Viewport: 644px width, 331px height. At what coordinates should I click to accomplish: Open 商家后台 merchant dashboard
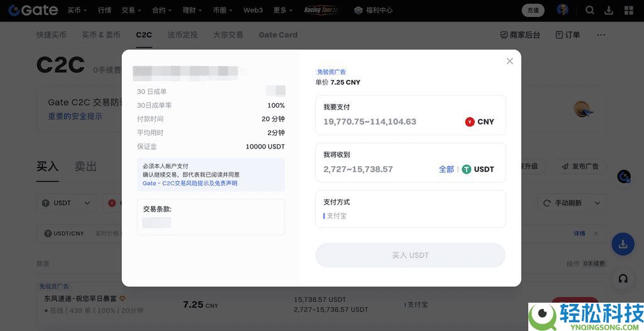[x=520, y=35]
